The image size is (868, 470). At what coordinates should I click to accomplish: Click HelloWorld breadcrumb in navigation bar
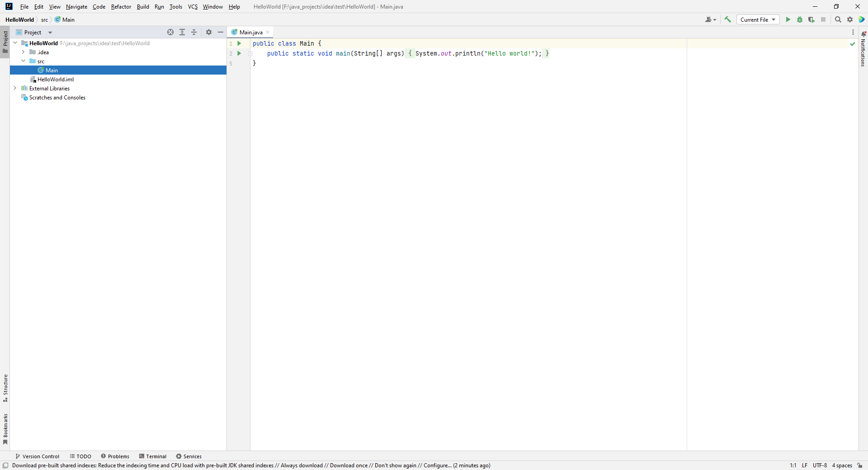[19, 19]
